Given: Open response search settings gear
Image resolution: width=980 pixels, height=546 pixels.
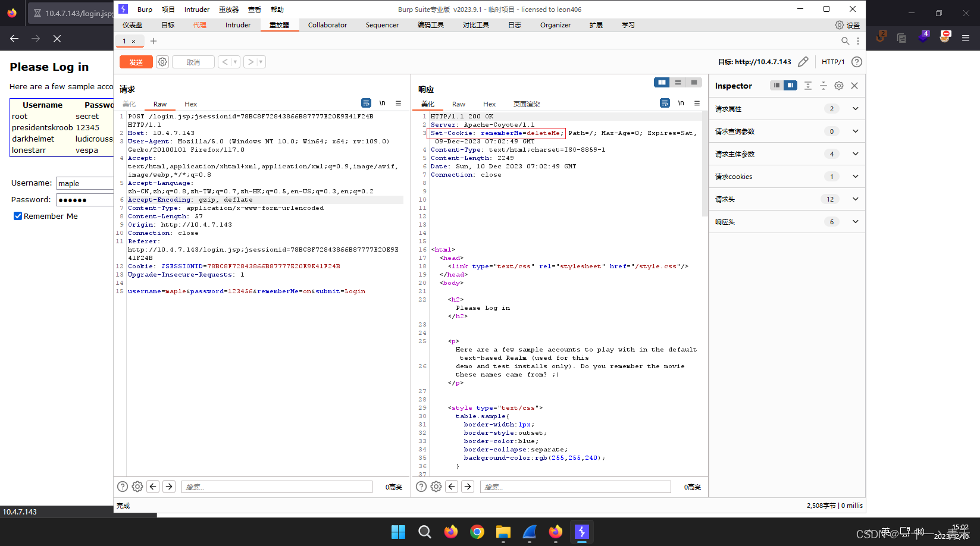Looking at the screenshot, I should point(436,487).
